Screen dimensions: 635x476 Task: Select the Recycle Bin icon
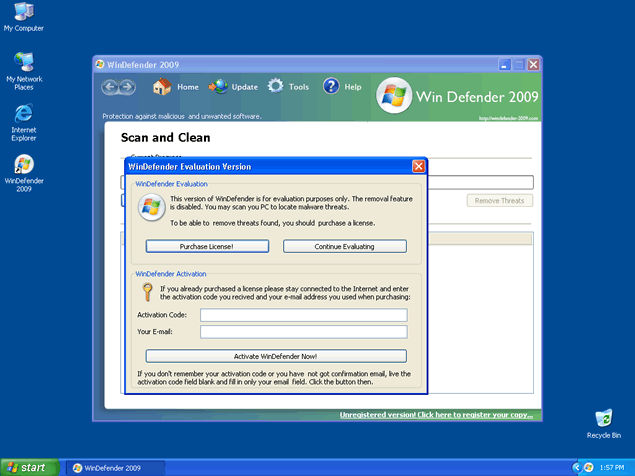(x=603, y=418)
